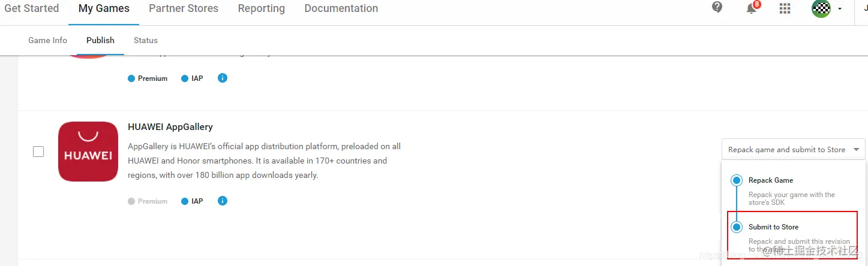This screenshot has height=266, width=868.
Task: Click info icon in HUAWEI AppGallery row
Action: tap(223, 201)
